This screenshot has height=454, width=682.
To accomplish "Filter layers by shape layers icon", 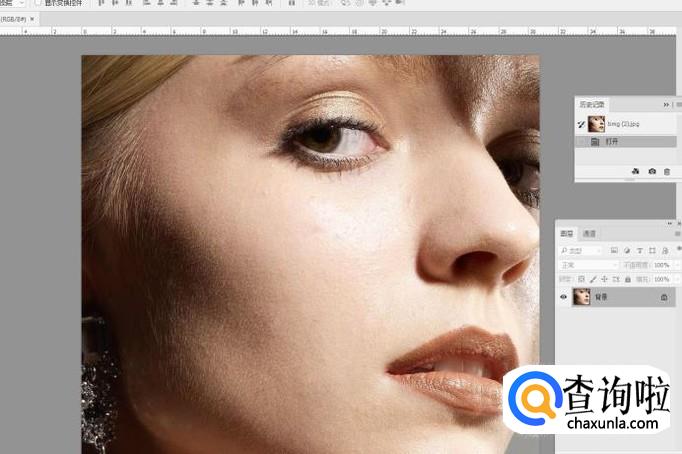I will click(652, 250).
